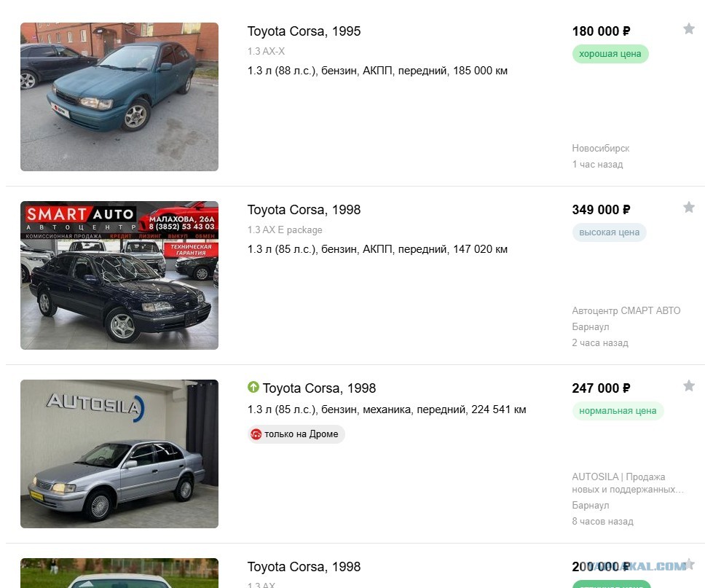Open the 349 000 ₽ Toyota Corsa 1998 title
This screenshot has height=588, width=705.
click(x=304, y=210)
